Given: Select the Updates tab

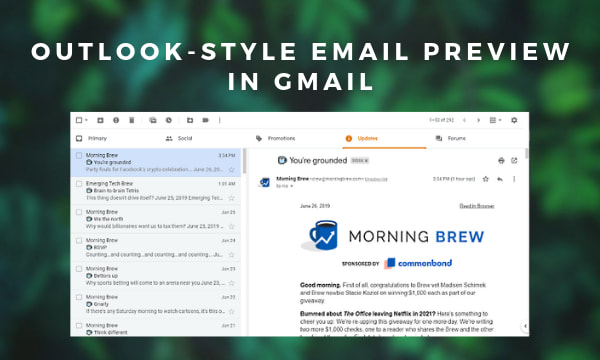Looking at the screenshot, I should 384,138.
